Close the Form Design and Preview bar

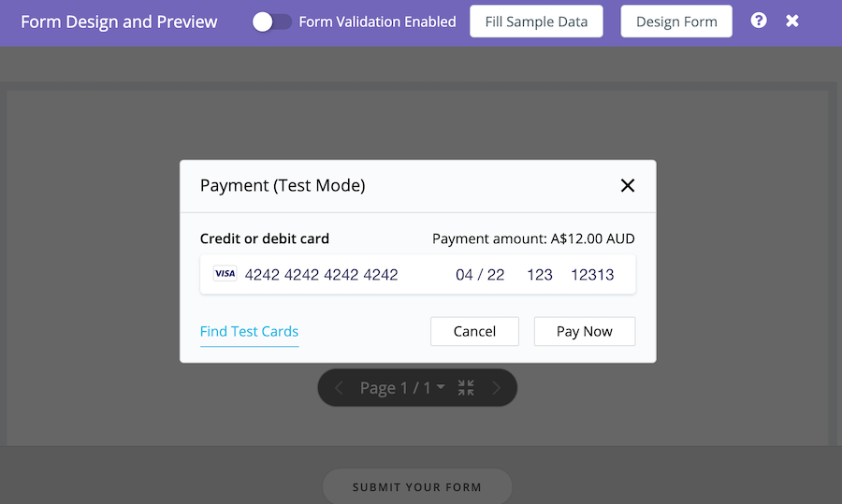(x=792, y=21)
